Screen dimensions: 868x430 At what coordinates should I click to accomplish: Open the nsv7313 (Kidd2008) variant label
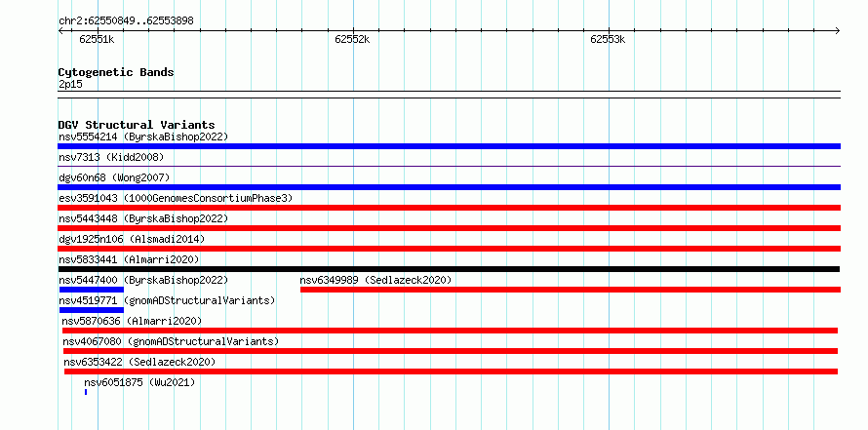[x=111, y=157]
